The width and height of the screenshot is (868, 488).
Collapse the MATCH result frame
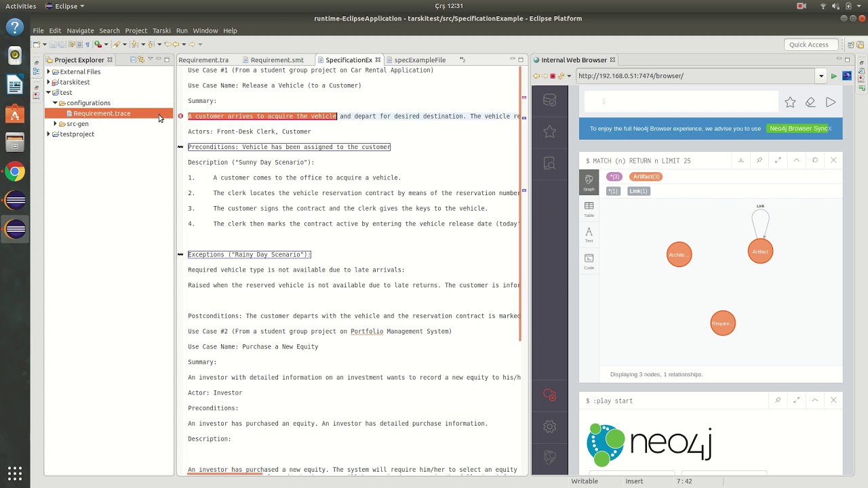tap(796, 161)
